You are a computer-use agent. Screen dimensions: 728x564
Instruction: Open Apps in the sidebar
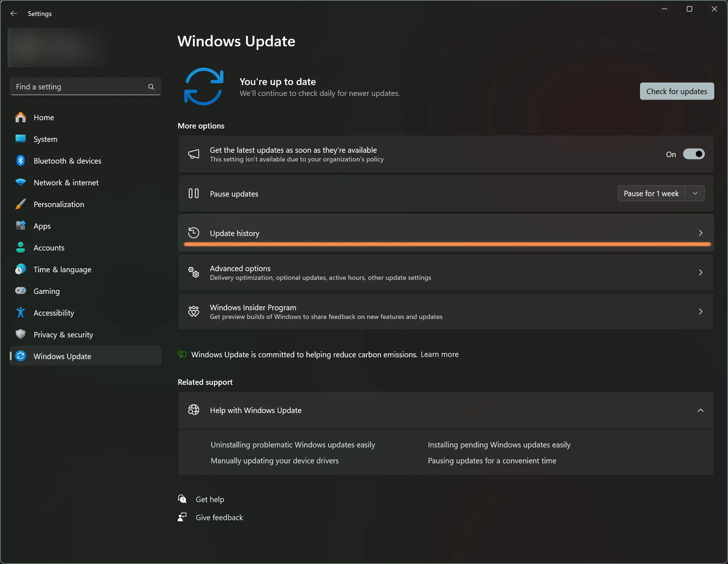click(x=86, y=226)
